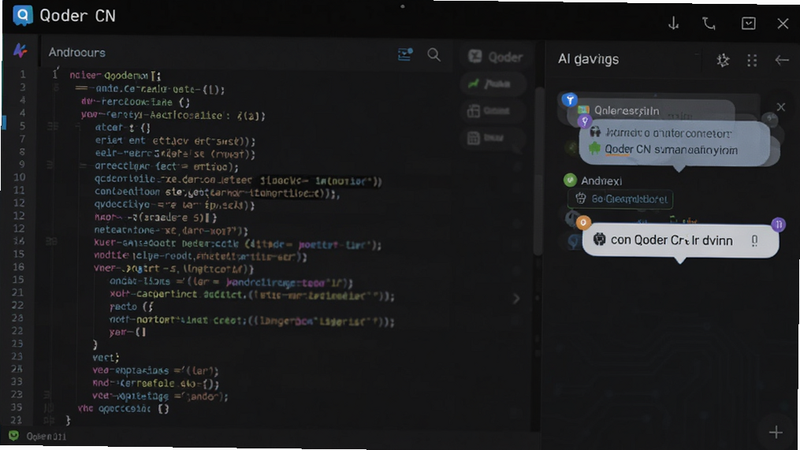Click the phone call icon in title bar

(709, 23)
